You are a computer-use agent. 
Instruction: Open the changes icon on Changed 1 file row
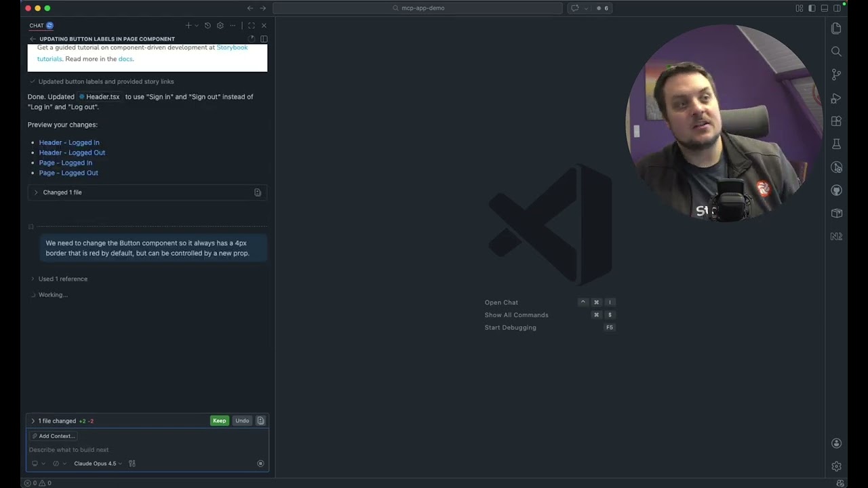point(258,192)
